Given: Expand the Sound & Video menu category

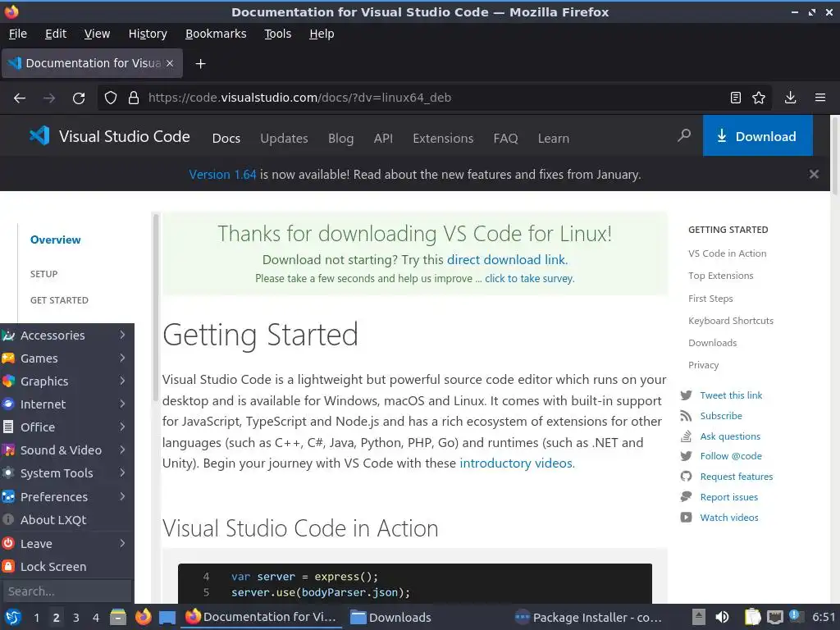Looking at the screenshot, I should [67, 450].
